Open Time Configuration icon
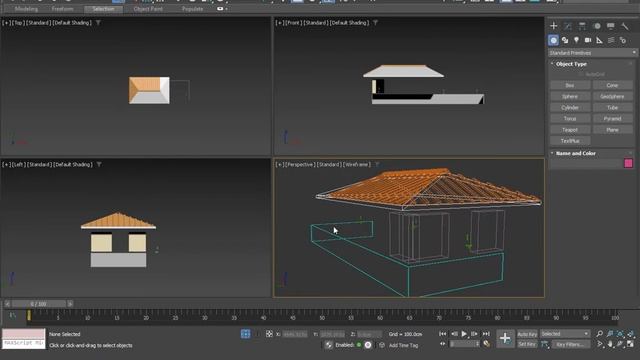This screenshot has height=360, width=640. [487, 344]
